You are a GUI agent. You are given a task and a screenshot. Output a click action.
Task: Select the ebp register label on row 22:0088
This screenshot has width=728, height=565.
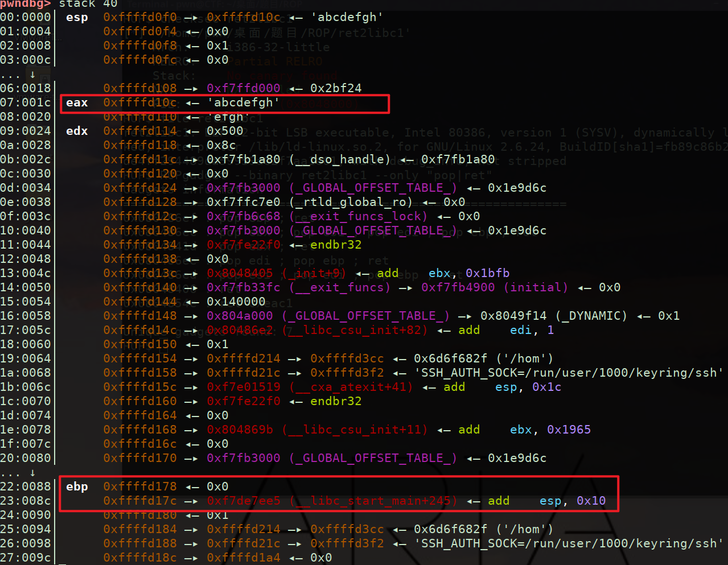coord(77,487)
